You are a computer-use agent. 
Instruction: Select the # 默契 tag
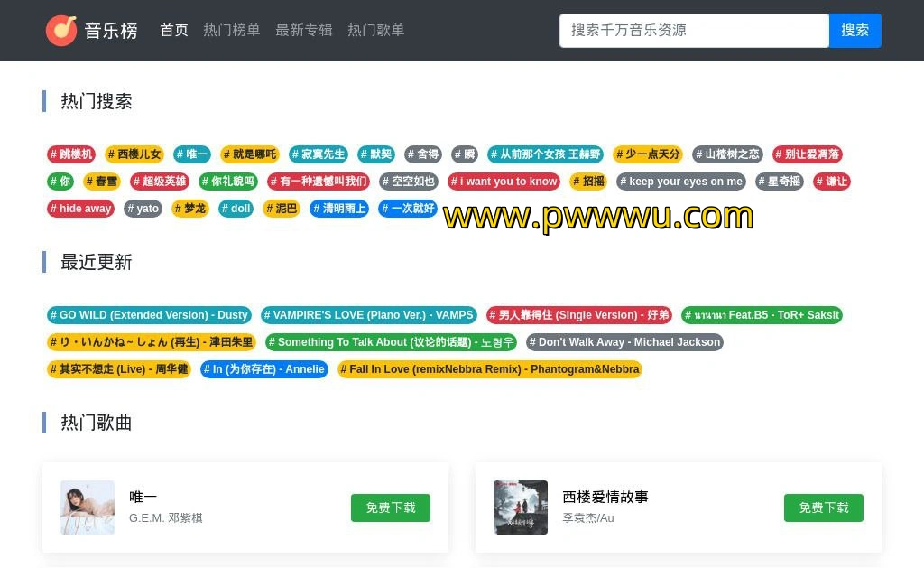tap(376, 154)
